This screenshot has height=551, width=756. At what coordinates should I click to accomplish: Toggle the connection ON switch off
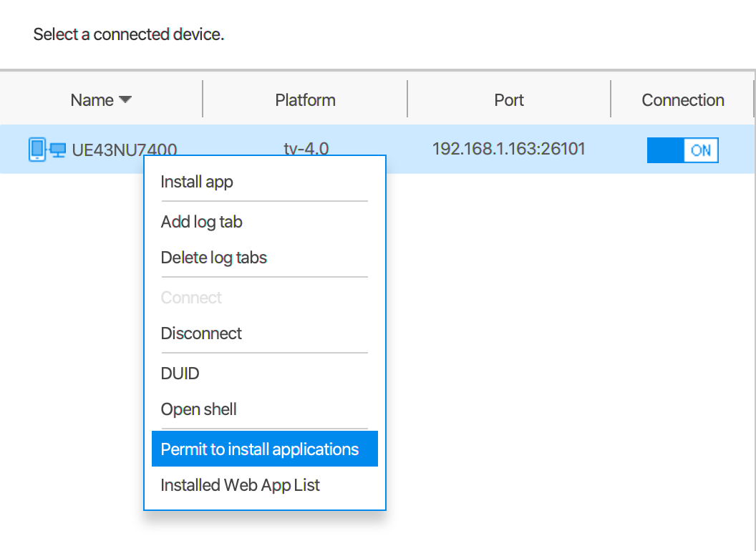click(x=683, y=150)
